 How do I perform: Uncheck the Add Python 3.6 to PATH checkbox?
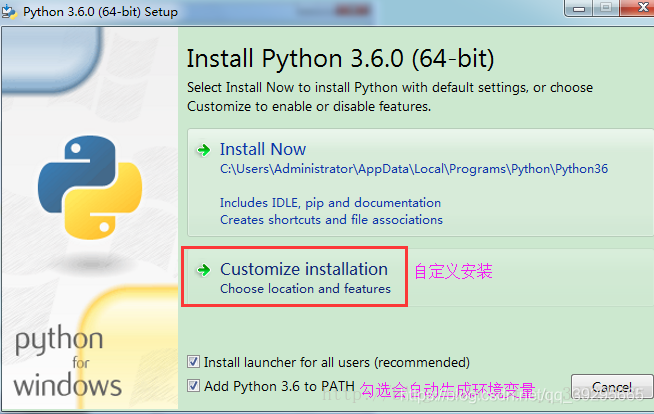coord(194,386)
